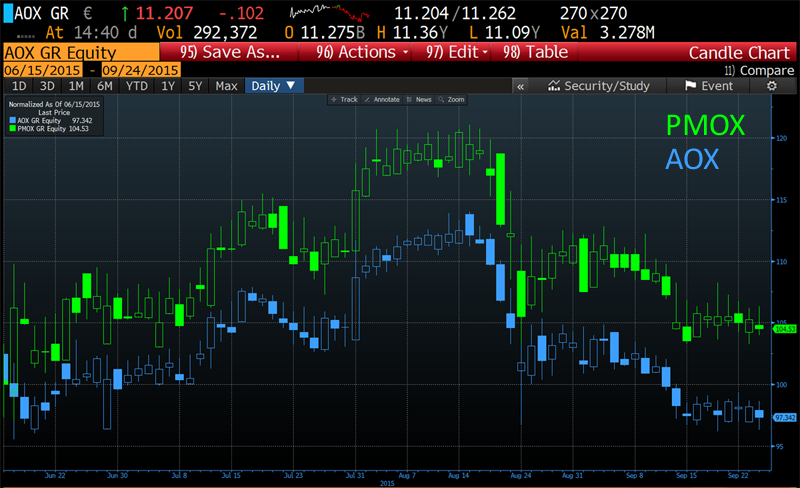The height and width of the screenshot is (488, 800).
Task: Select the Zoom magnifier tool
Action: pos(452,100)
